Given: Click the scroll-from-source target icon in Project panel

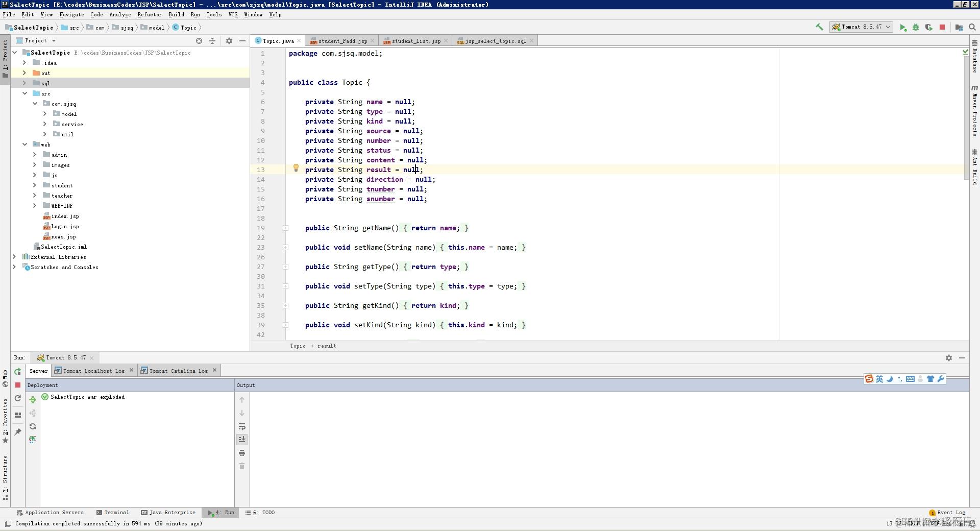Looking at the screenshot, I should [x=199, y=41].
